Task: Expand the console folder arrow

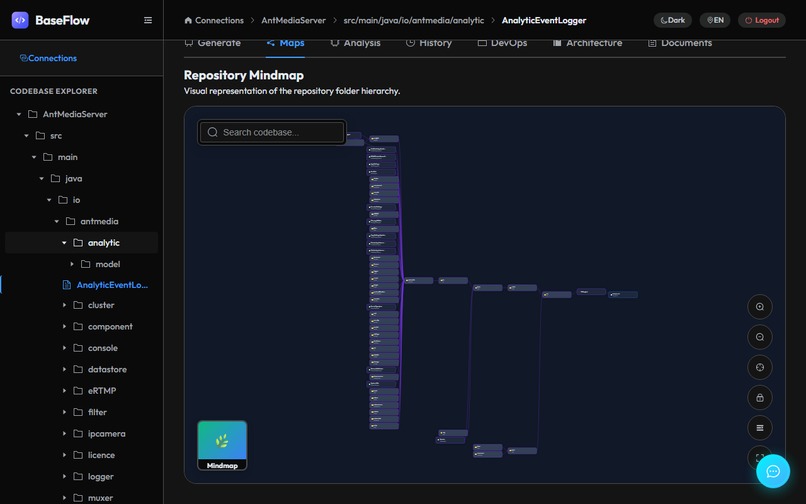Action: pyautogui.click(x=64, y=348)
